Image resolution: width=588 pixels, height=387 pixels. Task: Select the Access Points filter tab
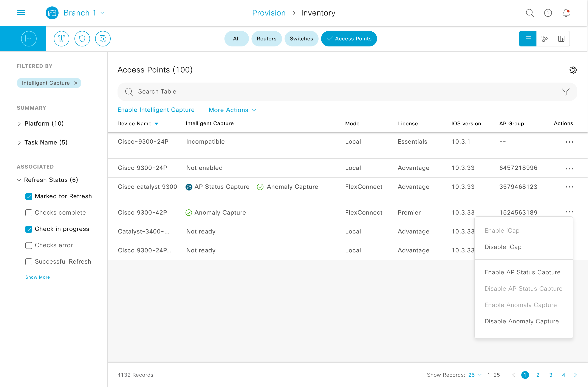(349, 39)
